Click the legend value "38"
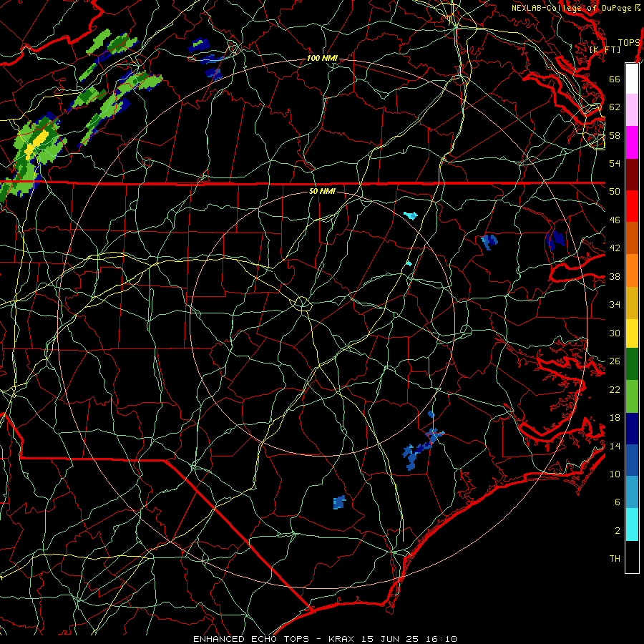644x644 pixels. click(615, 277)
